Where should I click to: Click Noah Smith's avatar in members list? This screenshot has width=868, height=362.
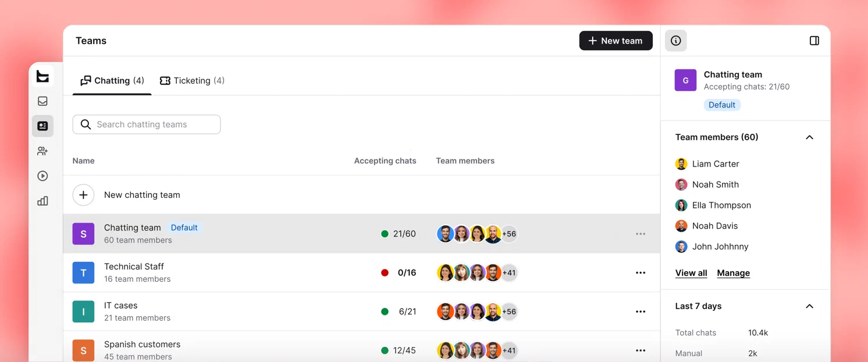click(x=681, y=184)
